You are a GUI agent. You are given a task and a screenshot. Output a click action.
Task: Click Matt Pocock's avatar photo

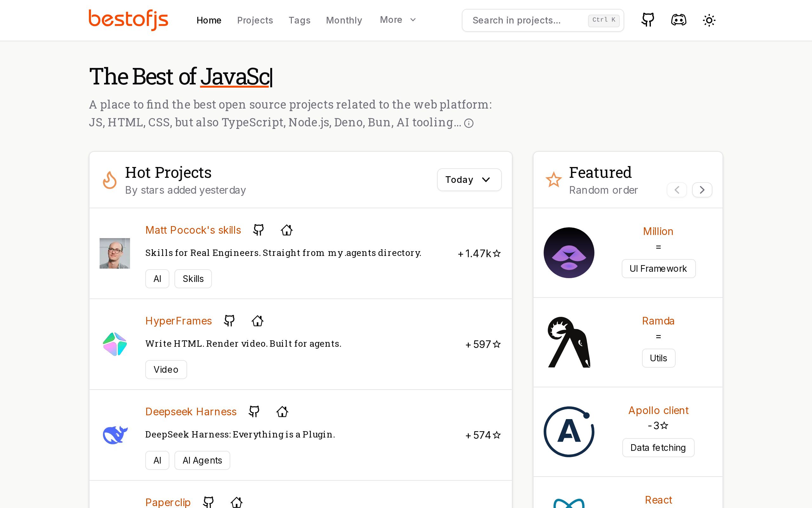click(x=115, y=253)
